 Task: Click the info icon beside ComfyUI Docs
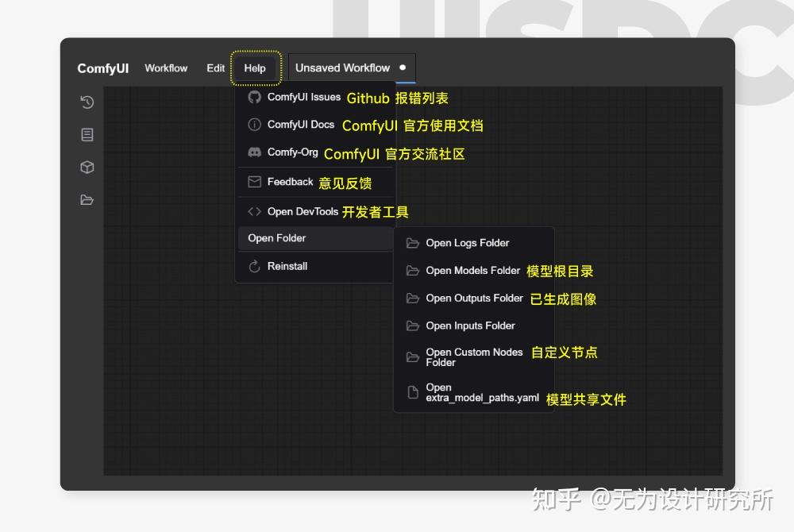pyautogui.click(x=253, y=124)
